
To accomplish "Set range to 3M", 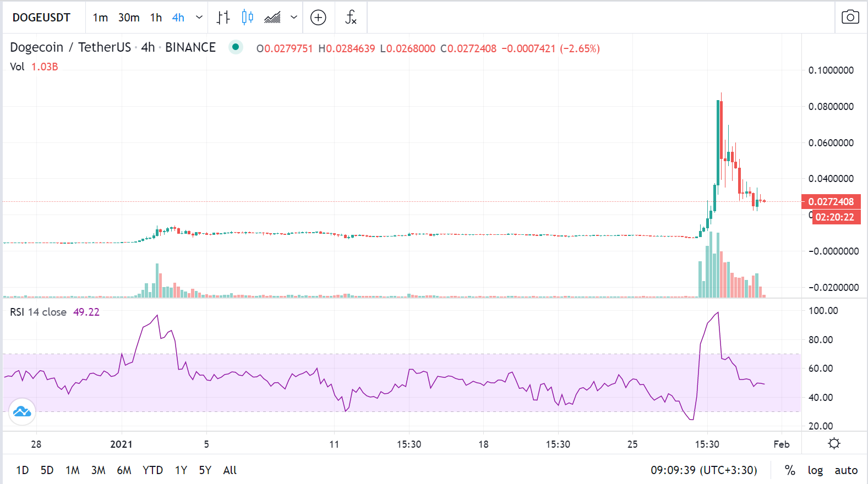I will 99,470.
